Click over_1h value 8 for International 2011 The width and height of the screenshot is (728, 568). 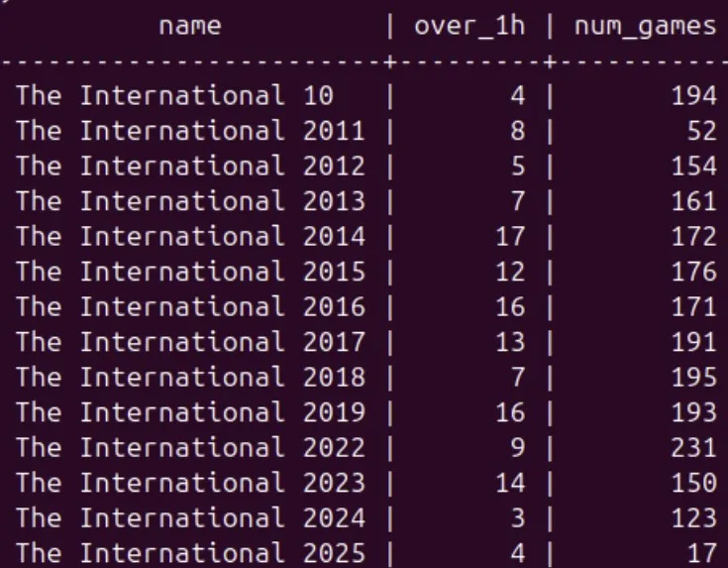point(518,131)
